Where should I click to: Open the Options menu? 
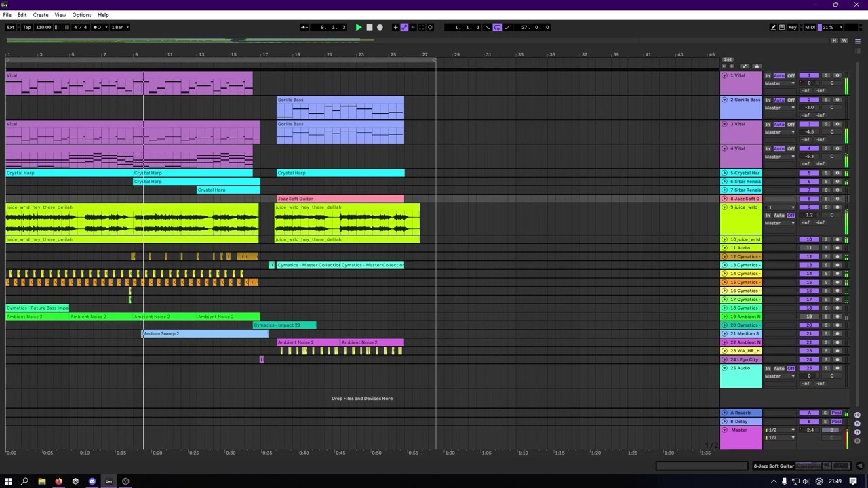click(81, 15)
